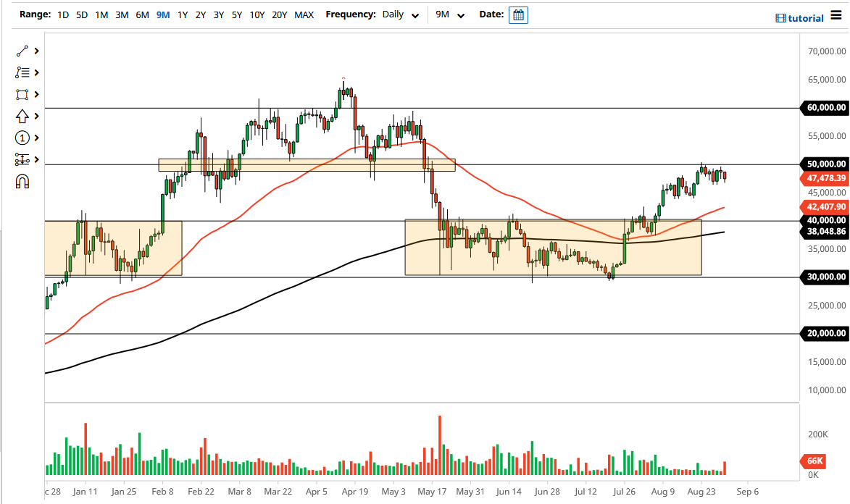Toggle the magnet snap mode

click(21, 181)
